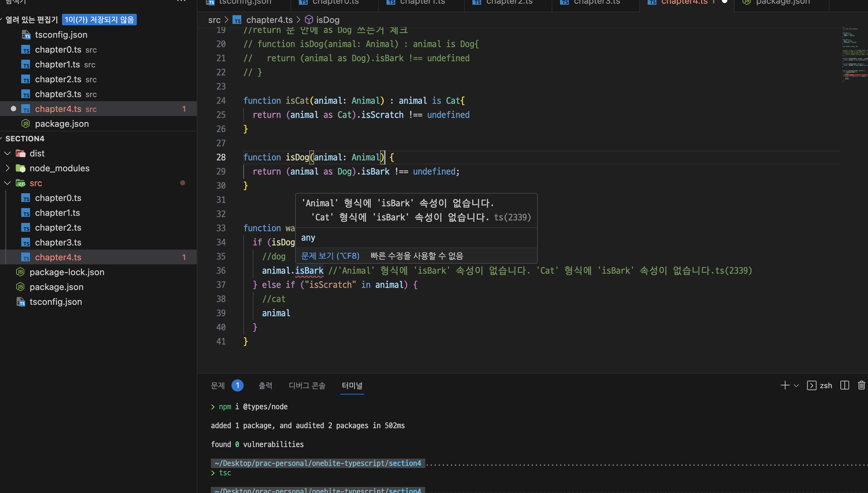Kill terminal with trash icon

tap(861, 385)
